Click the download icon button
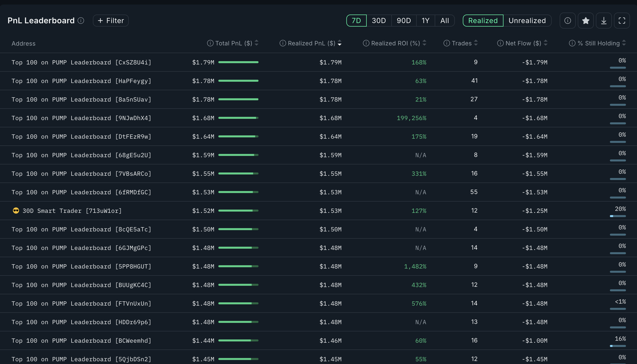Image resolution: width=637 pixels, height=364 pixels. pos(604,21)
